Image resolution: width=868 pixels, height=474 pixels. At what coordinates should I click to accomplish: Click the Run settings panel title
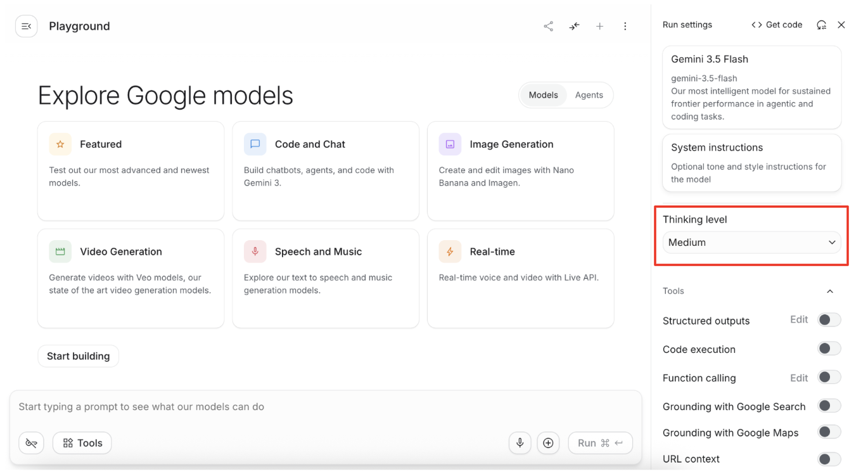687,25
